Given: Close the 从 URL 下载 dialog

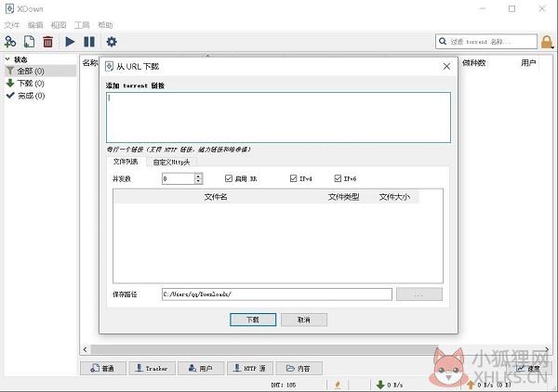Looking at the screenshot, I should click(x=446, y=67).
